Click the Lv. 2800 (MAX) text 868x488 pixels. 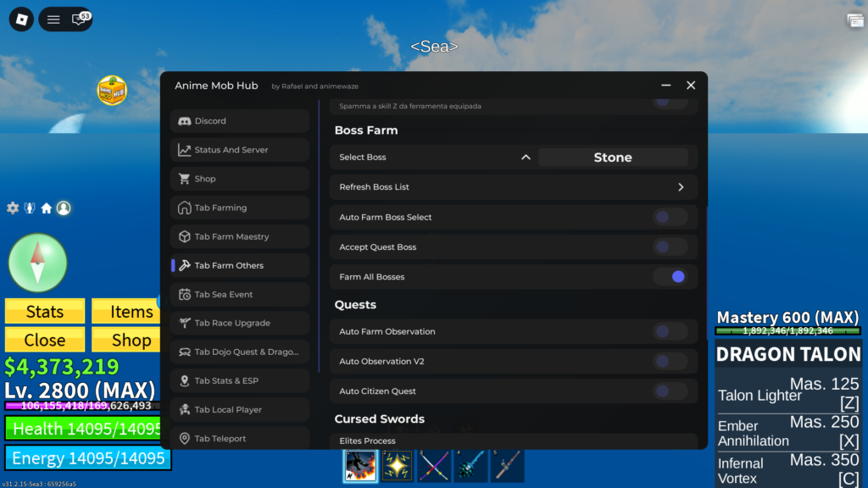pyautogui.click(x=80, y=390)
